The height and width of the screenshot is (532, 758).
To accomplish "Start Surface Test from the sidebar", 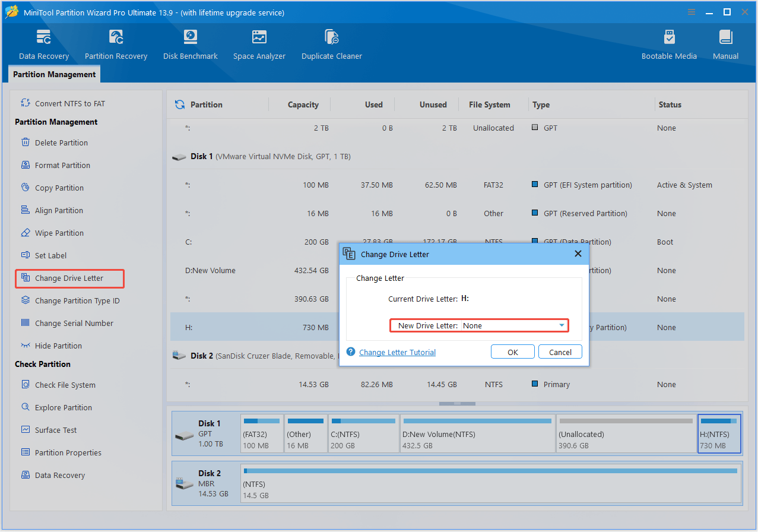I will pyautogui.click(x=49, y=430).
